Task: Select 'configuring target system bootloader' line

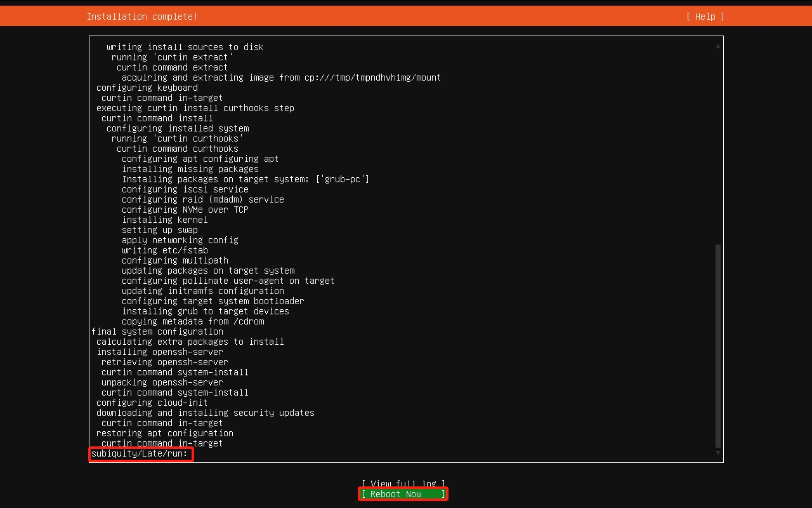Action: [x=213, y=301]
